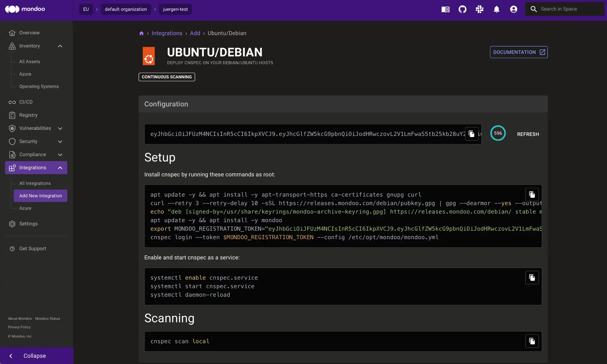Screen dimensions: 607x364
Task: Open the documentation book icon in header
Action: (445, 9)
